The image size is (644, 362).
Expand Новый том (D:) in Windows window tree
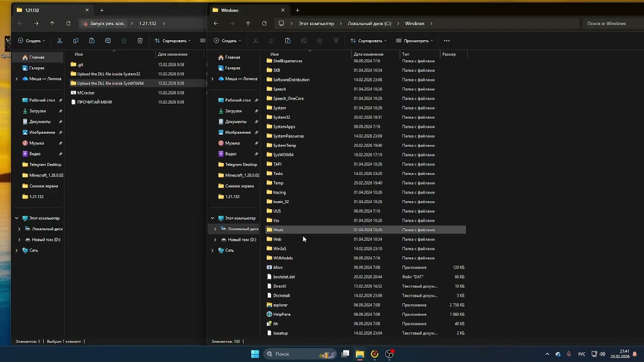click(x=215, y=240)
